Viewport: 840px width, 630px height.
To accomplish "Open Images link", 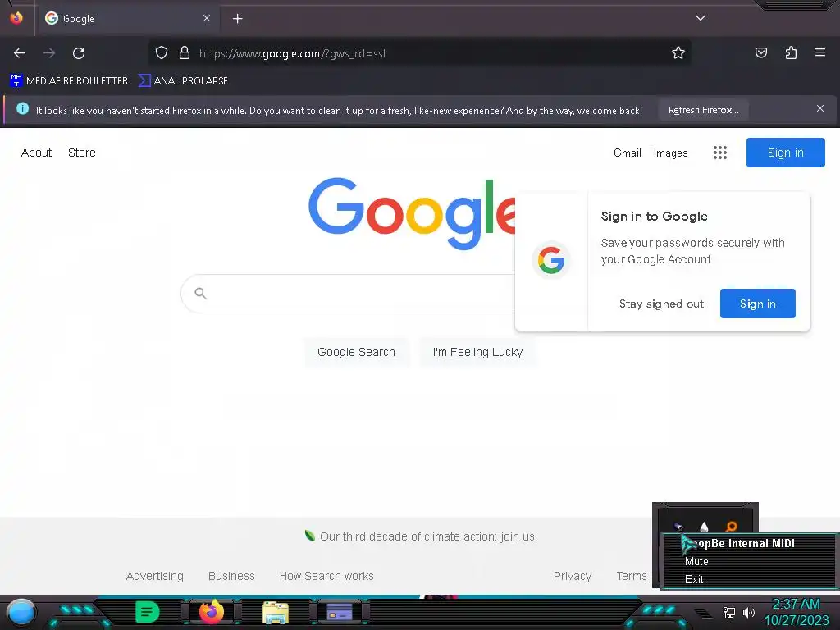I will point(671,153).
